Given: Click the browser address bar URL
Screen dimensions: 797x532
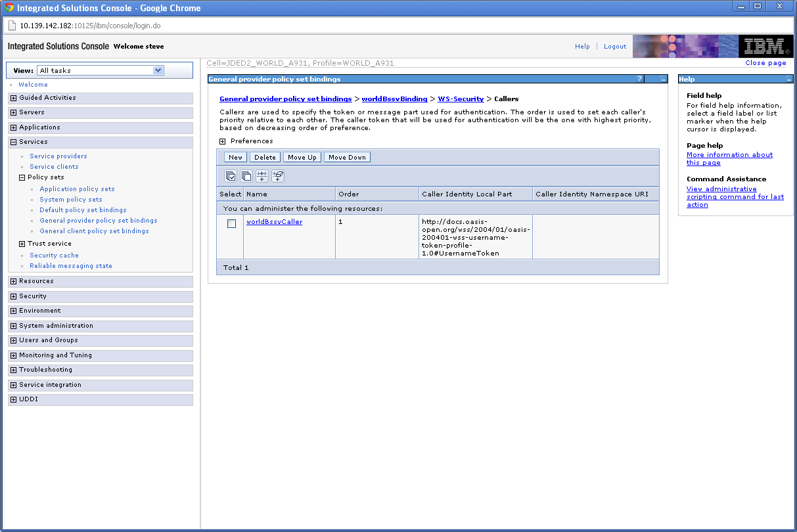Looking at the screenshot, I should (90, 26).
